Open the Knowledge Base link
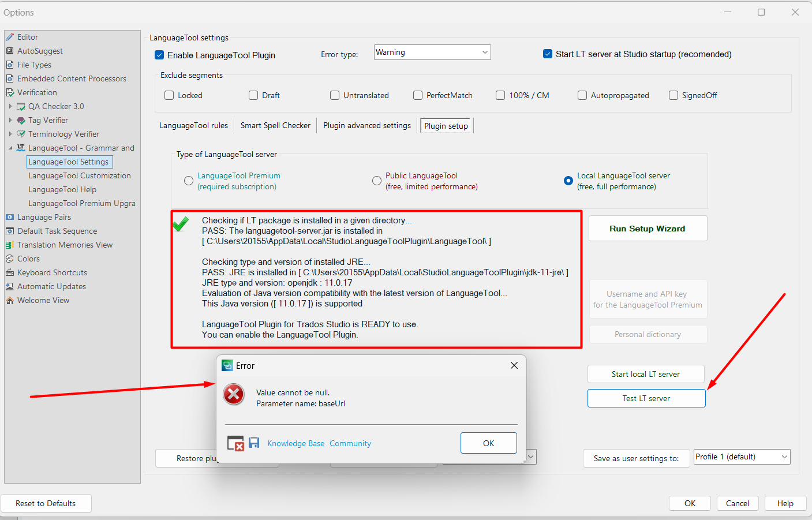The image size is (812, 520). (295, 443)
